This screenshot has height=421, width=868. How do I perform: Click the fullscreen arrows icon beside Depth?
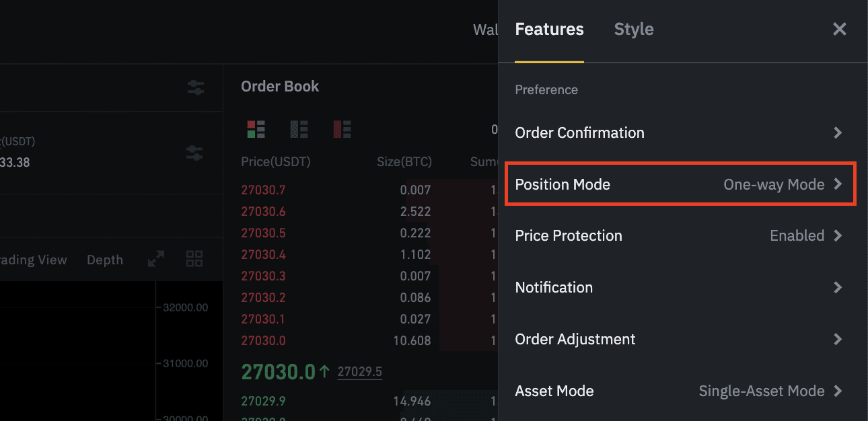[x=156, y=260]
